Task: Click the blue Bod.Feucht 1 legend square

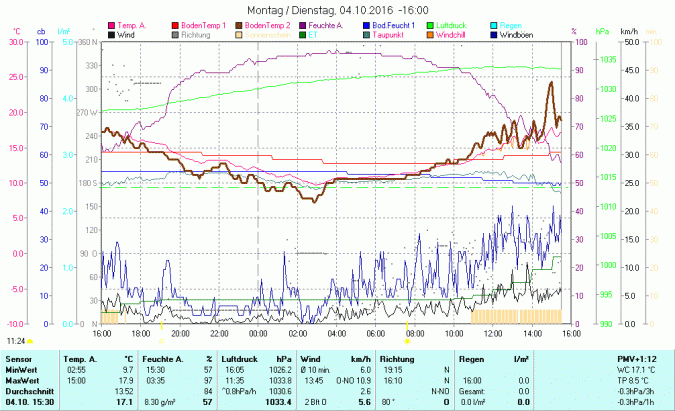Action: 369,24
